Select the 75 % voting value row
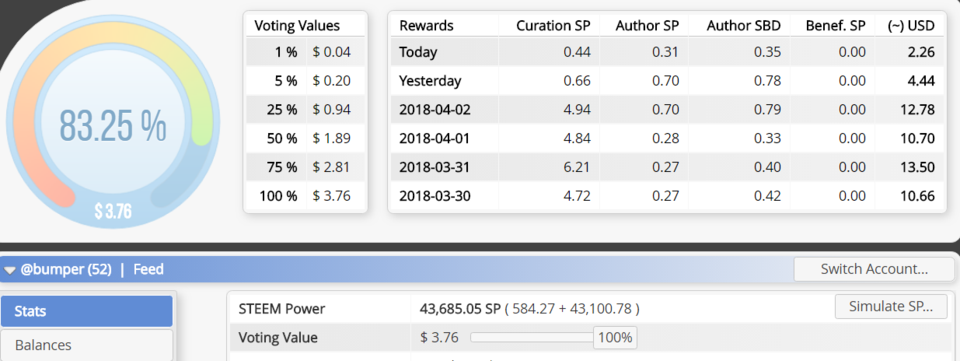The width and height of the screenshot is (960, 361). click(x=306, y=167)
